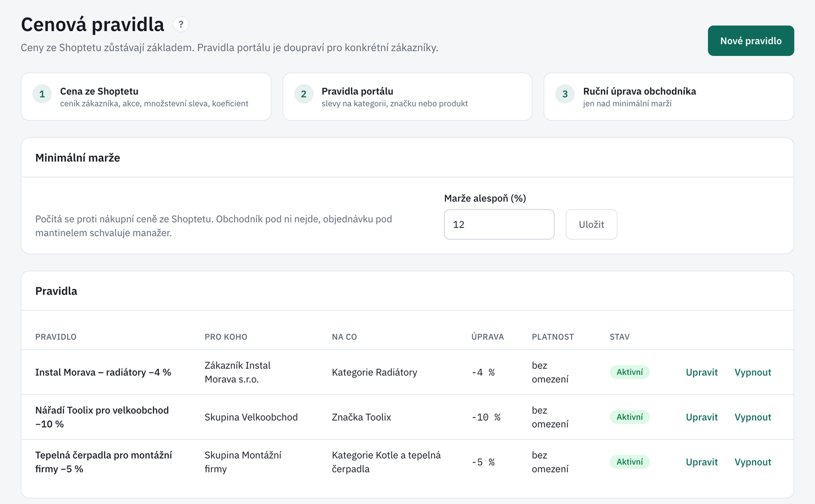
Task: Edit the Tepelná čerpadla pro montážní firmy rule
Action: point(702,462)
